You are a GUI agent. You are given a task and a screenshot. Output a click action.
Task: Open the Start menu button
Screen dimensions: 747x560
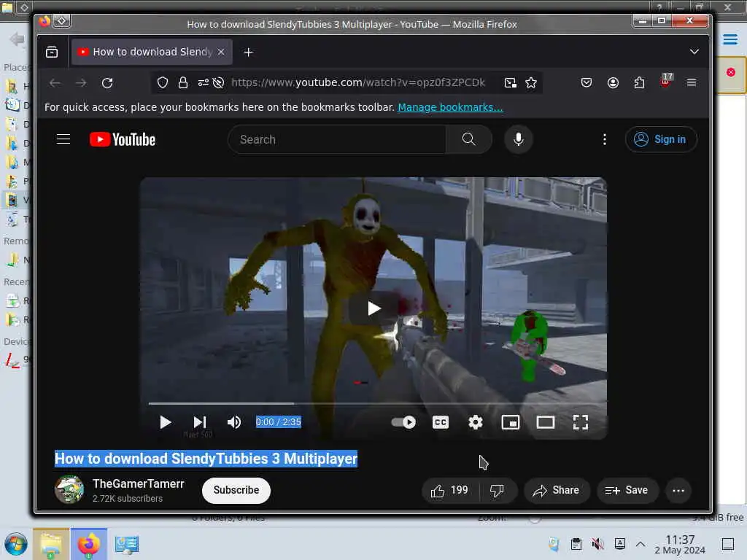point(16,544)
